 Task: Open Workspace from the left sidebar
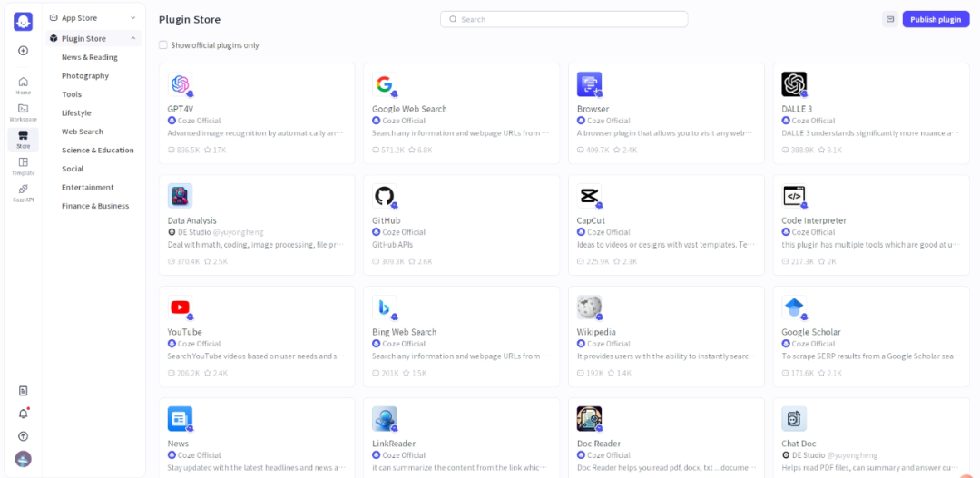(x=23, y=112)
